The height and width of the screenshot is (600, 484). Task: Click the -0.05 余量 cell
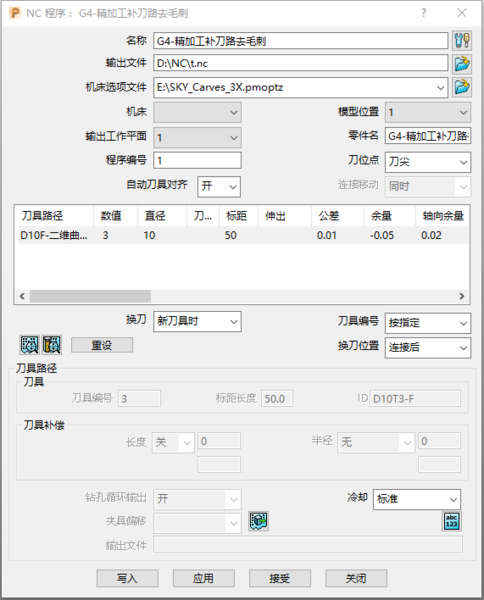(x=381, y=235)
